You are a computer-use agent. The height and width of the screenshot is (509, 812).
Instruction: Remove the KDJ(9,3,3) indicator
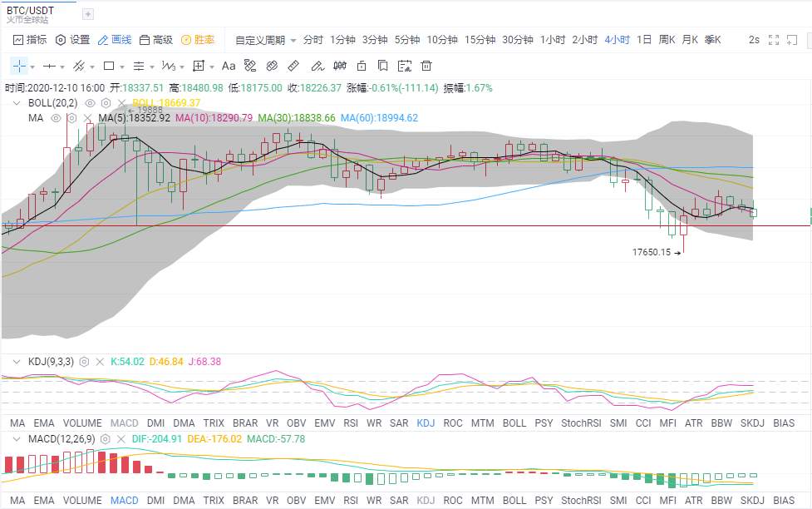coord(100,362)
